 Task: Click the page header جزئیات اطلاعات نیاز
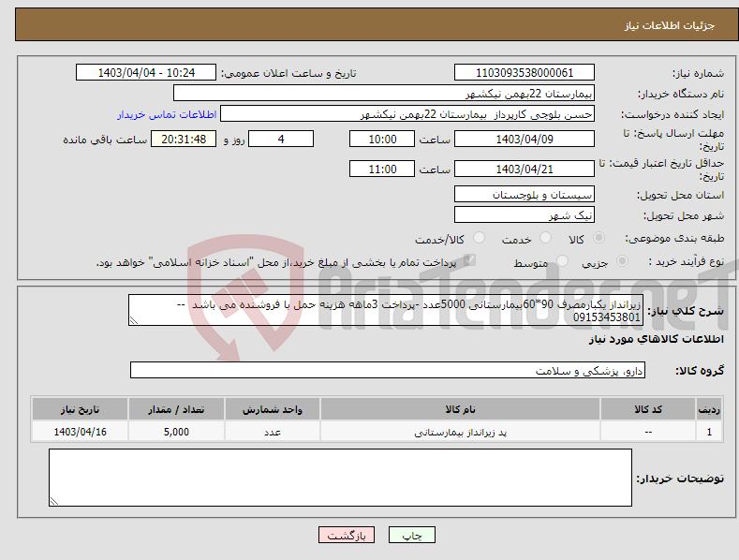670,25
